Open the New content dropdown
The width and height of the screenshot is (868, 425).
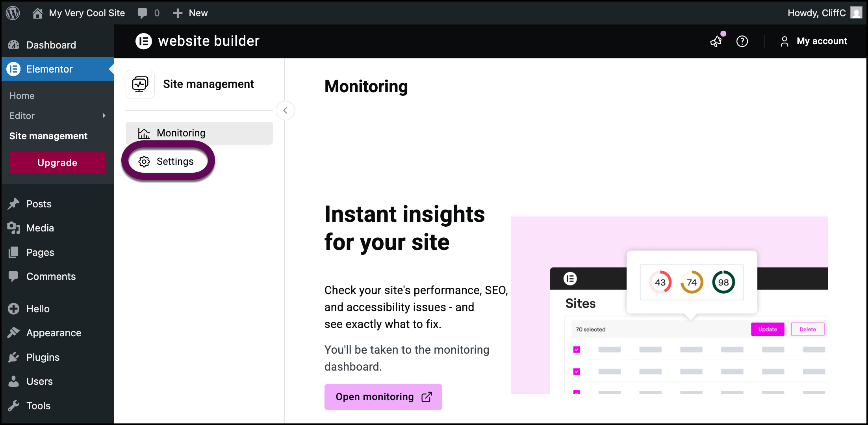click(191, 13)
